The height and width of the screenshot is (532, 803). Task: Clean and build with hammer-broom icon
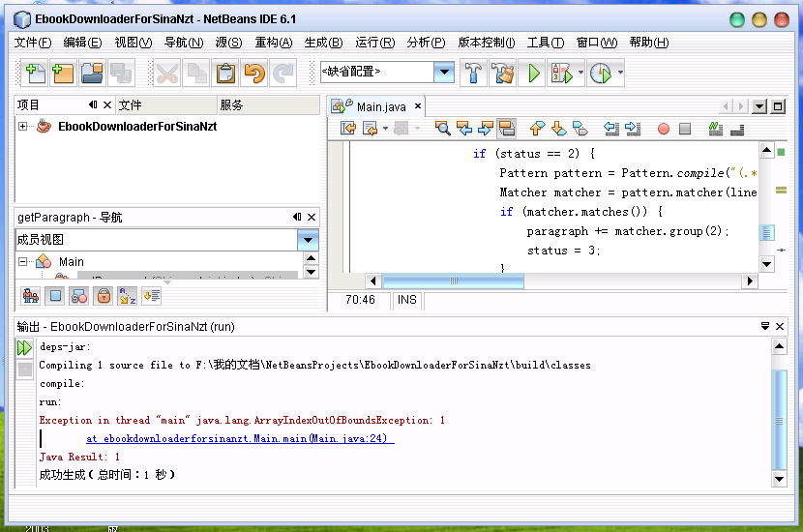coord(503,74)
